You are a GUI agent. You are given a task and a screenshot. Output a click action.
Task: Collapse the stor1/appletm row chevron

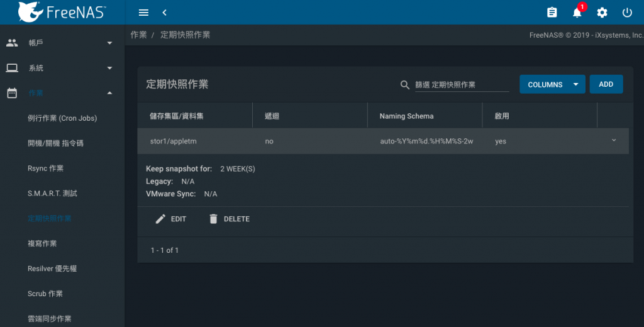[614, 140]
